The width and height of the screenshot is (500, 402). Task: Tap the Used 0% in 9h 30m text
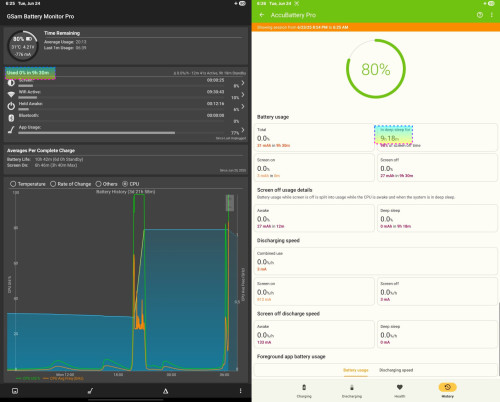pos(28,73)
